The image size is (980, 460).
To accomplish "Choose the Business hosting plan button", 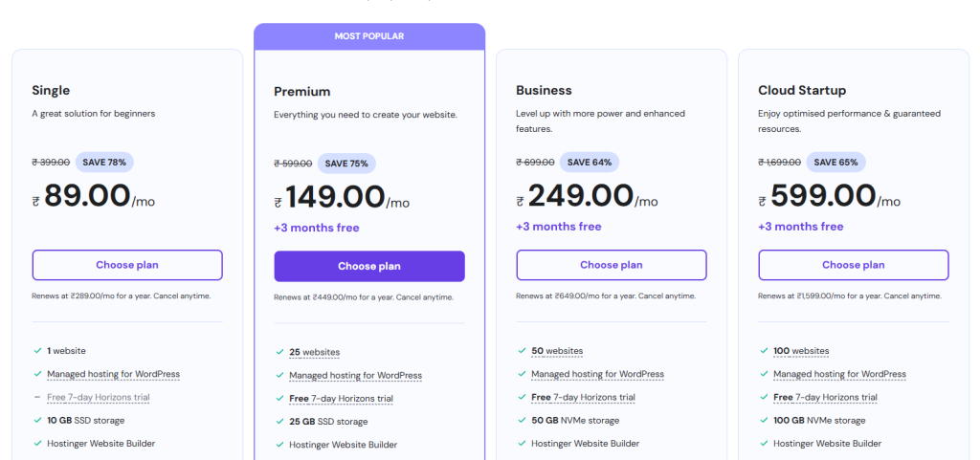I will pos(612,265).
